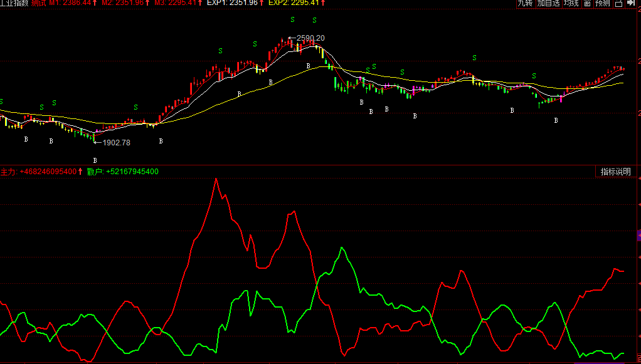Click the purple marker on right axis

638,236
